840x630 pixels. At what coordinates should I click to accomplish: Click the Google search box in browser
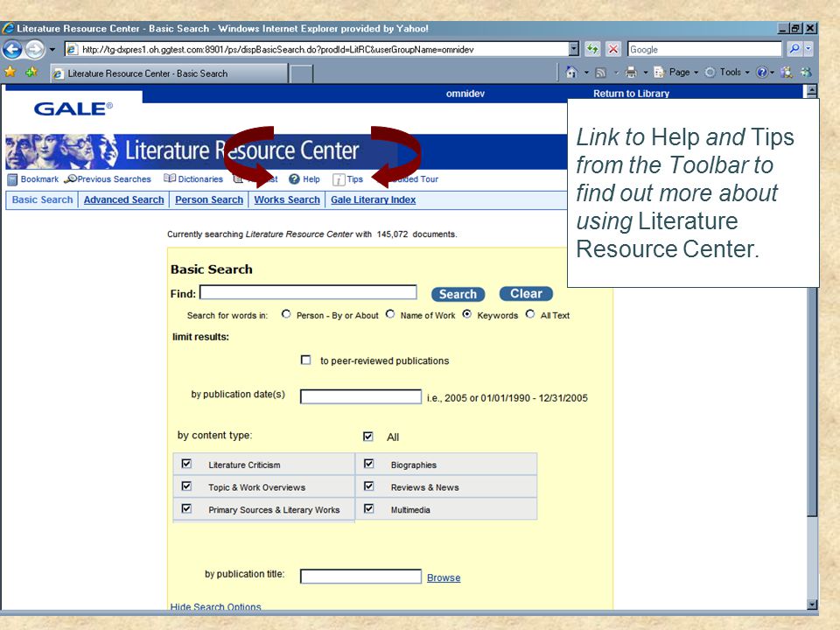point(704,49)
